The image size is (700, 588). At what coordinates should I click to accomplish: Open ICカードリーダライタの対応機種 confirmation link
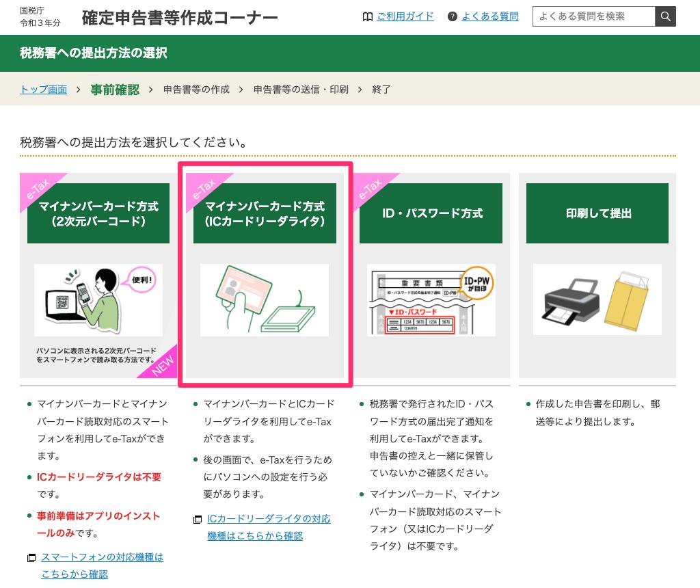(269, 527)
